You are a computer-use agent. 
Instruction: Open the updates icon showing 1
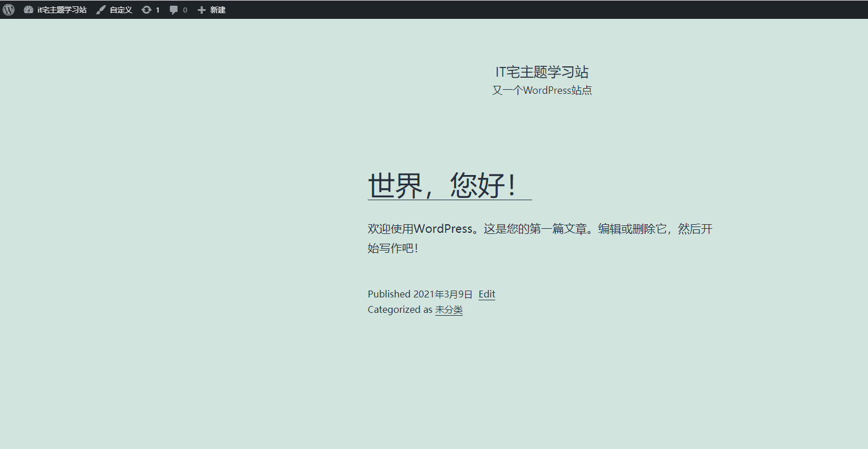coord(150,10)
